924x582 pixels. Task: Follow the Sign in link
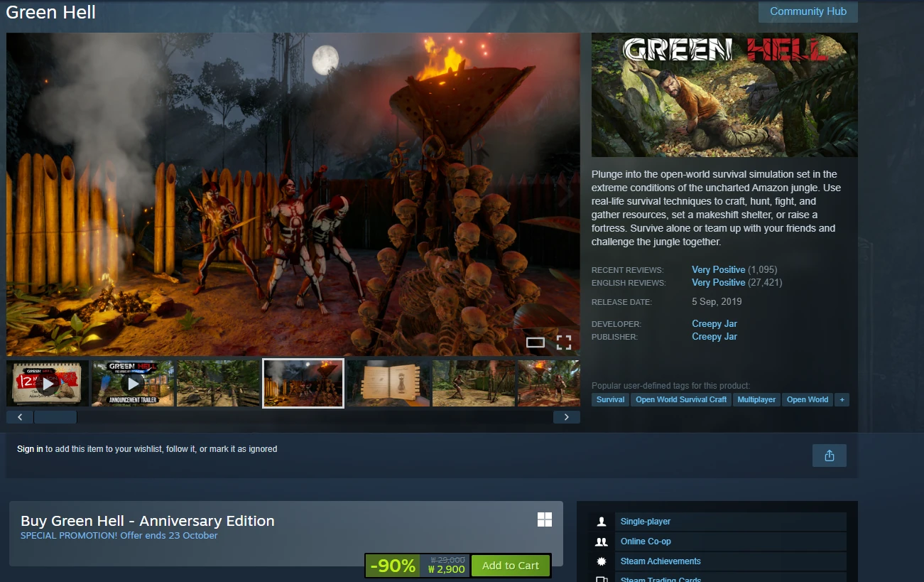(x=30, y=449)
